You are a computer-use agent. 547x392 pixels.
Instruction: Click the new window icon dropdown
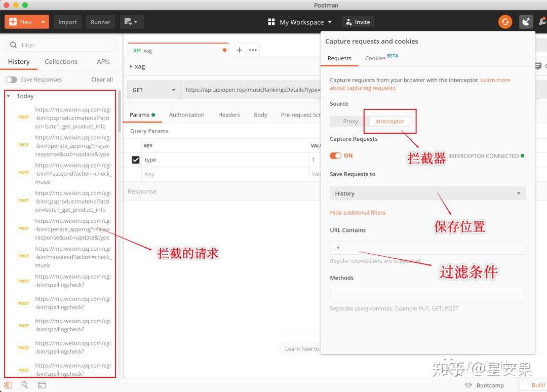pos(131,22)
